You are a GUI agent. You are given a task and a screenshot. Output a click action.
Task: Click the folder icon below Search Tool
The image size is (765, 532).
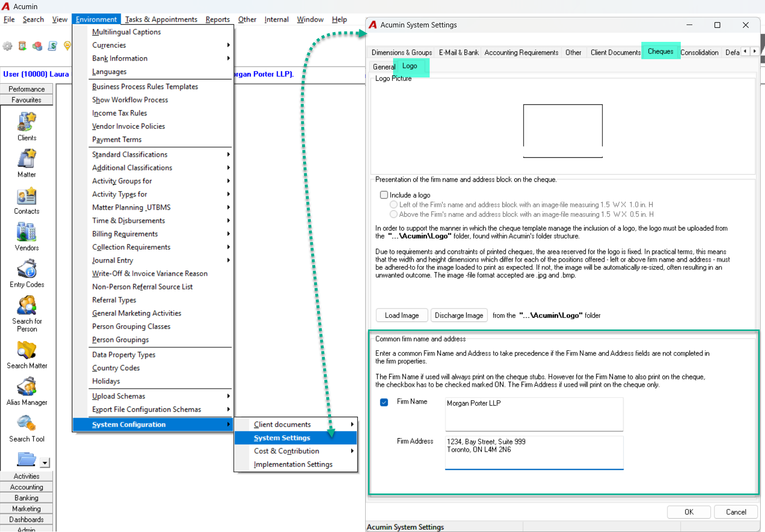point(27,459)
